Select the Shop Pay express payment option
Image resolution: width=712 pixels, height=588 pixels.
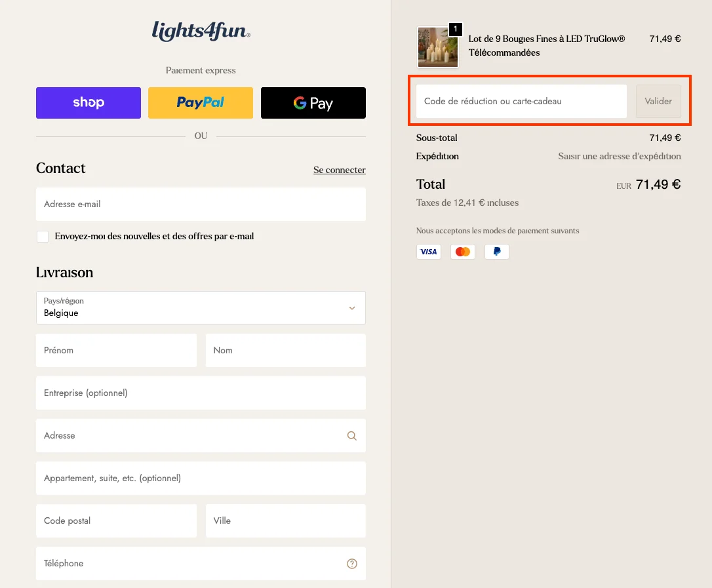click(88, 103)
